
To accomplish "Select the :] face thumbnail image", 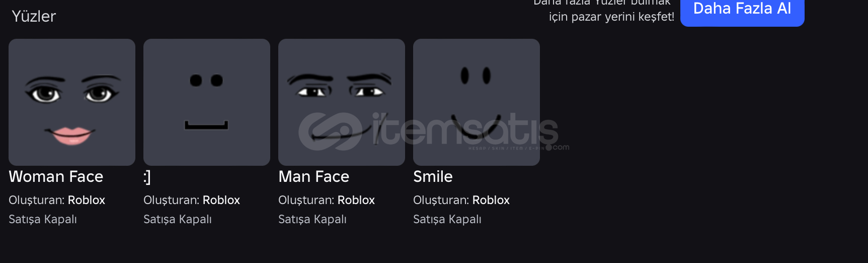I will coord(207,102).
